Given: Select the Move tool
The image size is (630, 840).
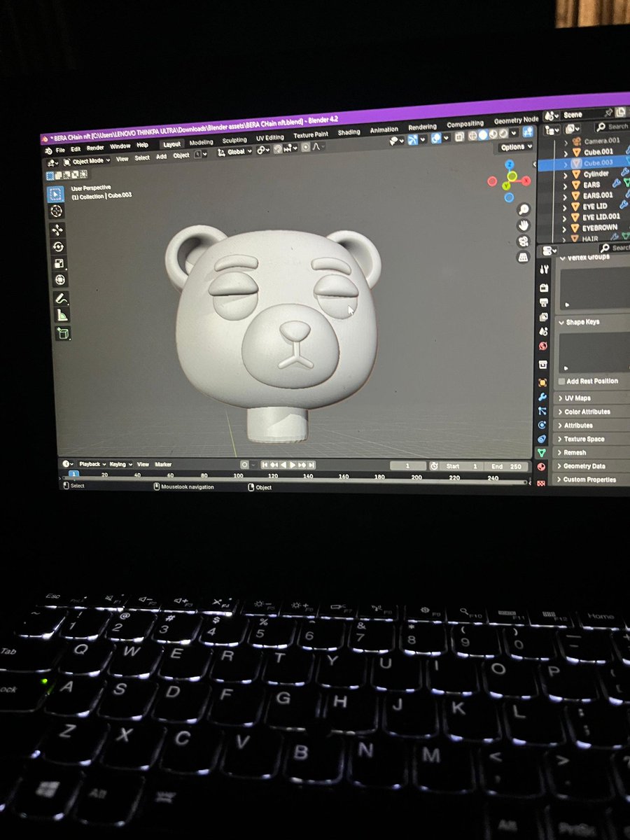Looking at the screenshot, I should 57,230.
